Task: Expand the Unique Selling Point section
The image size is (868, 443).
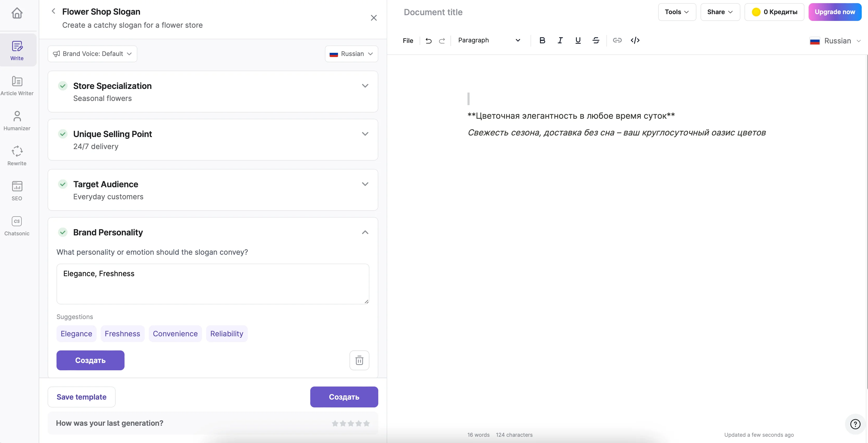Action: [365, 134]
